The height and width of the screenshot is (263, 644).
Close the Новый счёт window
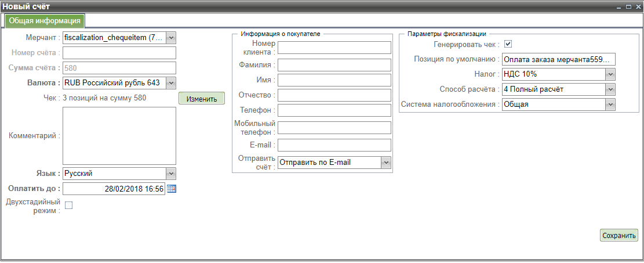click(637, 6)
